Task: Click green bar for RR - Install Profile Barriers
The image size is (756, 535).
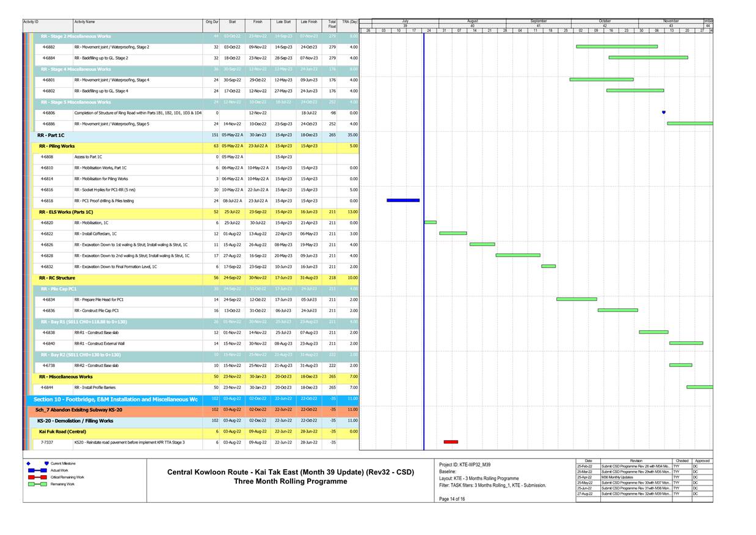Action: coord(700,387)
